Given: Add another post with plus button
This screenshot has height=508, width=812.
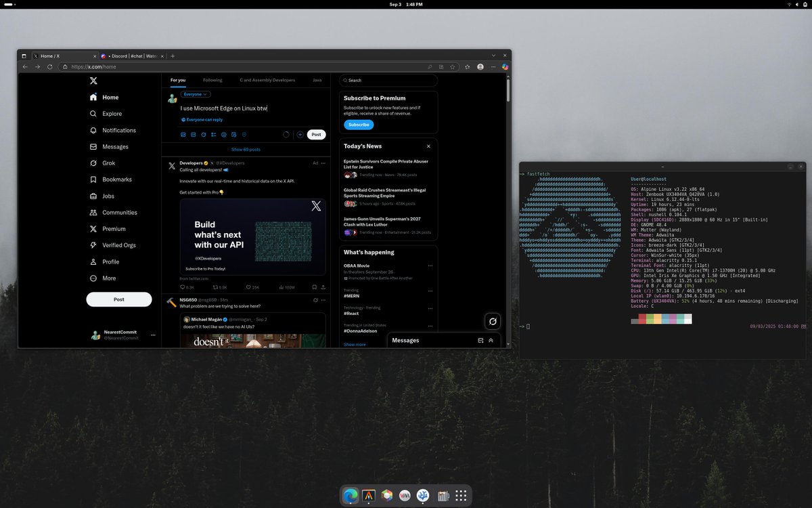Looking at the screenshot, I should (300, 135).
